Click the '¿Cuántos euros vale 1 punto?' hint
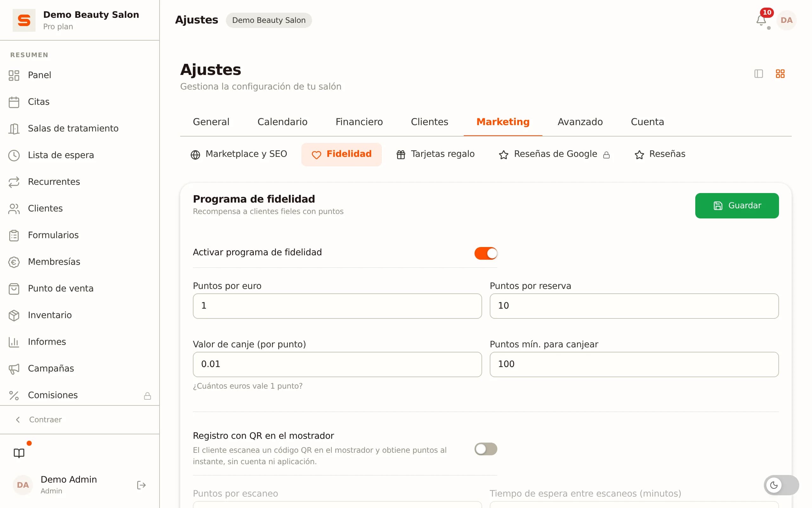Image resolution: width=812 pixels, height=508 pixels. point(248,386)
